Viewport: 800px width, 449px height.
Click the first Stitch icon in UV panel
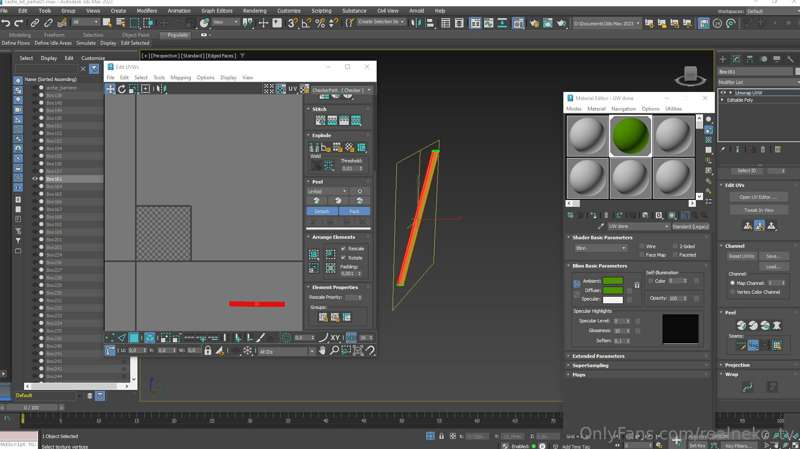point(320,120)
